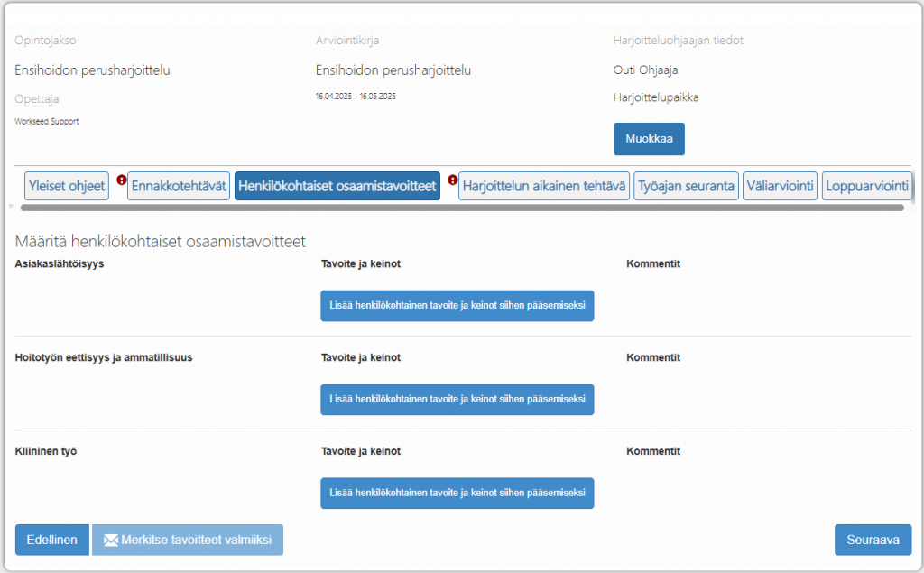Add a personal goal for Kliininen työ
The width and height of the screenshot is (924, 573).
point(457,493)
